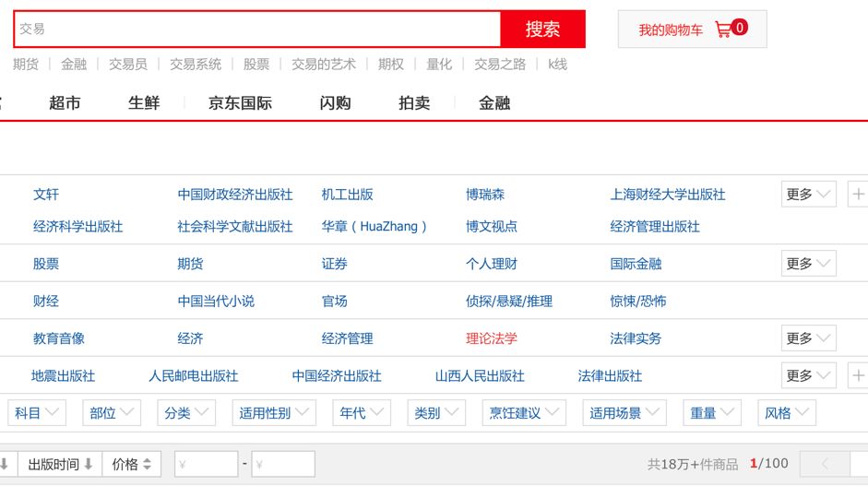Click the 量化 search suggestion
The width and height of the screenshot is (868, 486).
coord(439,65)
